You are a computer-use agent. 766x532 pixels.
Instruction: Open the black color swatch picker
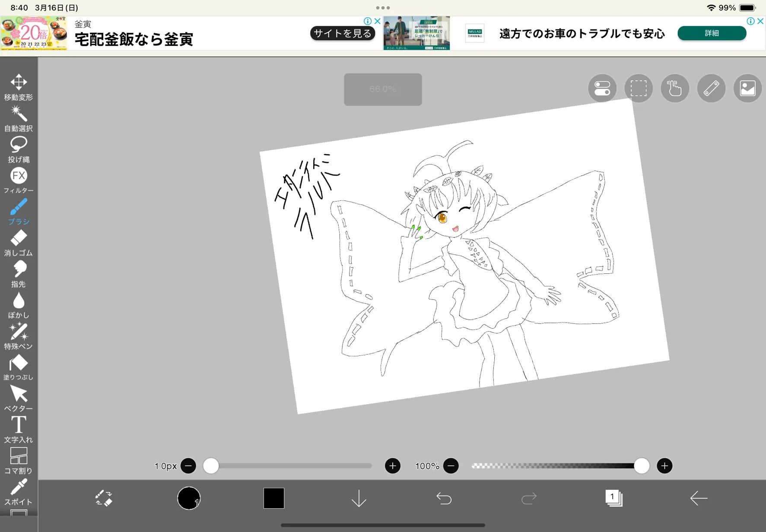coord(274,498)
